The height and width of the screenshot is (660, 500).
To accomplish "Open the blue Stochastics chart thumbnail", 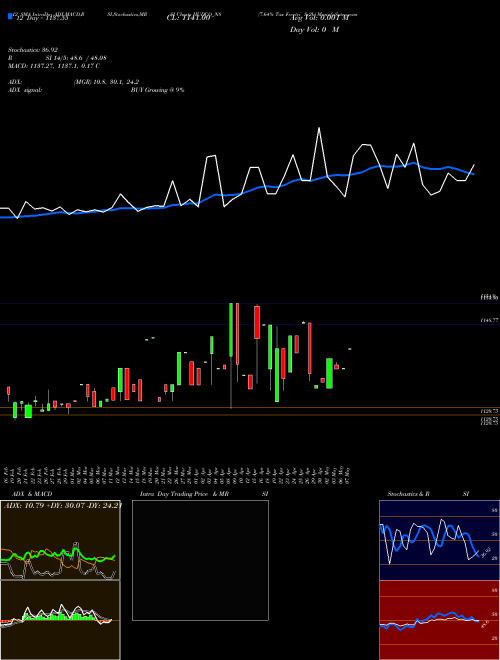I will pyautogui.click(x=439, y=540).
